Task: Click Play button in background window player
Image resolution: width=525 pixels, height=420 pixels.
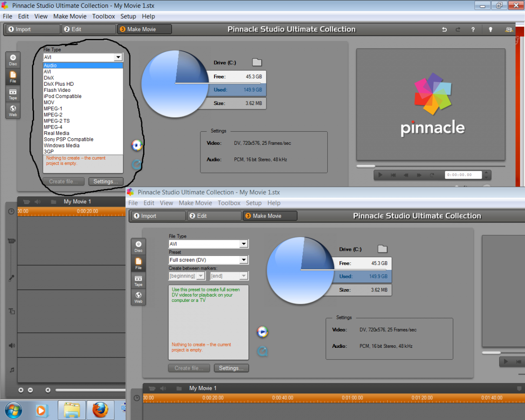Action: (x=380, y=175)
